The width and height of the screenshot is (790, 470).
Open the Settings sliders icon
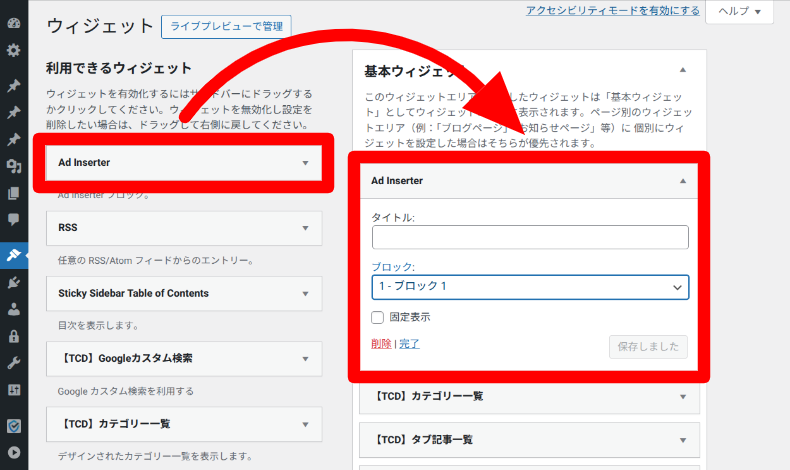14,389
